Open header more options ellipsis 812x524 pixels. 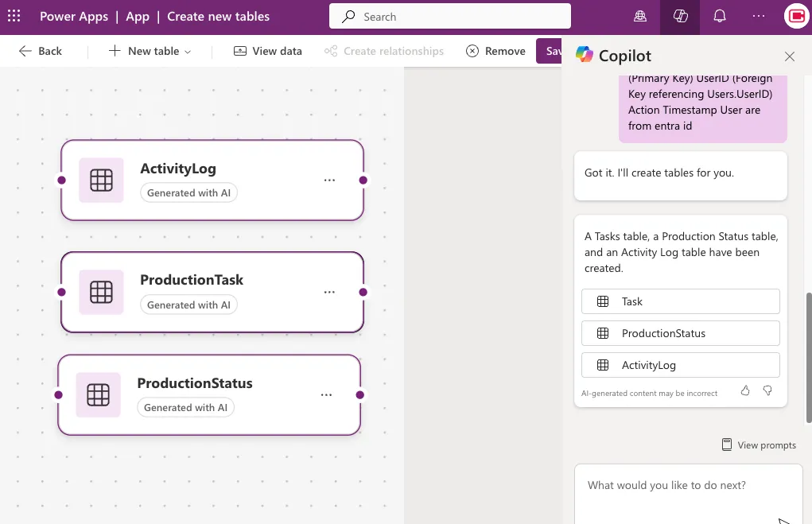point(759,17)
